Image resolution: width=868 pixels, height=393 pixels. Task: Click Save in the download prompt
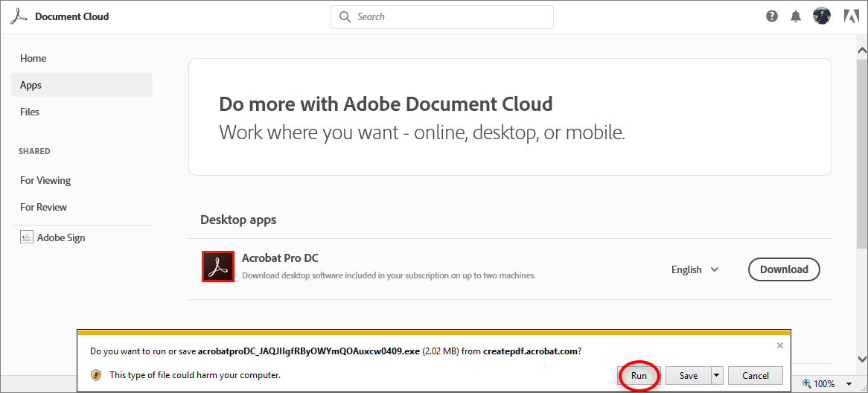(688, 375)
